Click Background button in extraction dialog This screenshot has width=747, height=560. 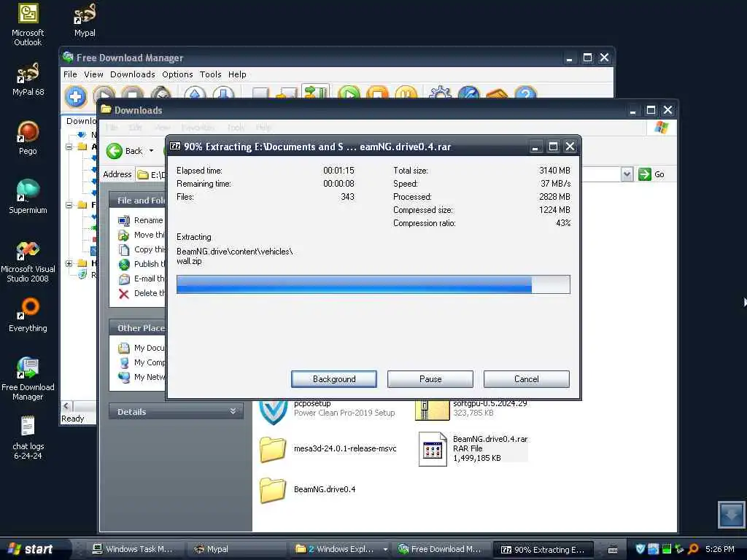334,379
